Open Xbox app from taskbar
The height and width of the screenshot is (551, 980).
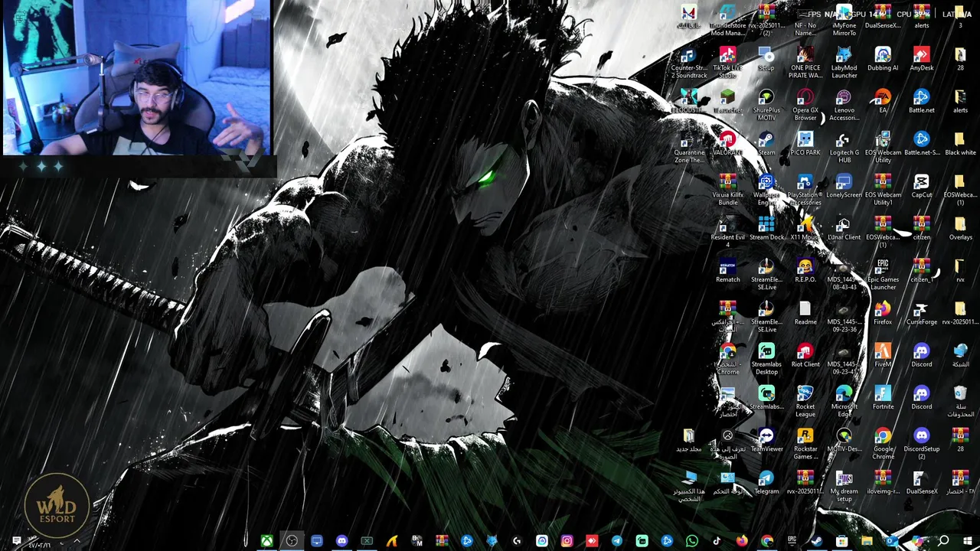point(266,541)
